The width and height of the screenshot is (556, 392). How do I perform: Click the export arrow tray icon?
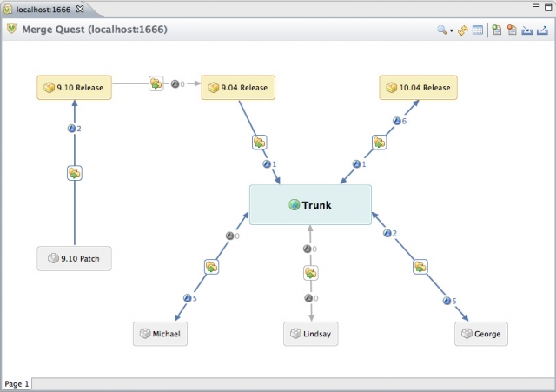point(542,30)
